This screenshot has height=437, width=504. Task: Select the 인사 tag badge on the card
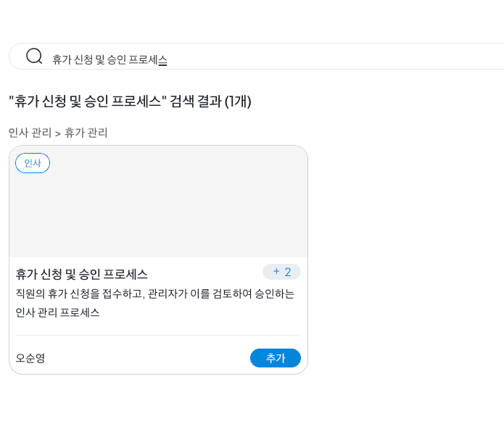[33, 163]
